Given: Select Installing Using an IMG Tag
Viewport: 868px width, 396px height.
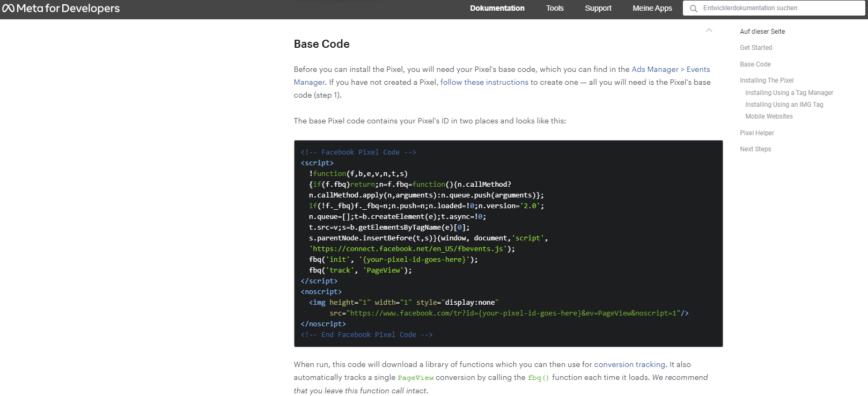Looking at the screenshot, I should 783,105.
